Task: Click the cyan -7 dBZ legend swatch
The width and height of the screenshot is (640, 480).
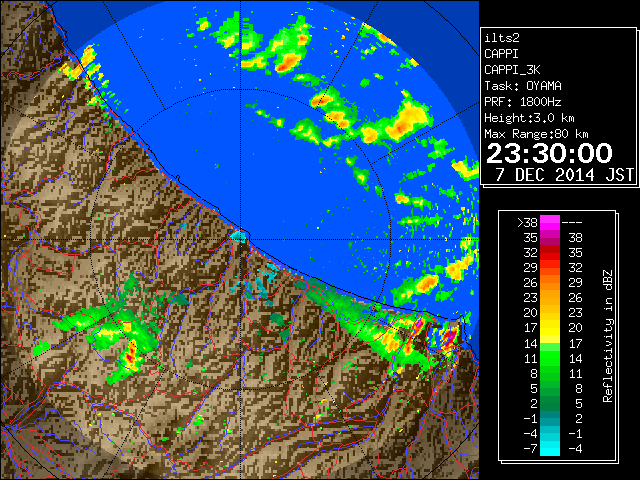Action: [x=550, y=448]
